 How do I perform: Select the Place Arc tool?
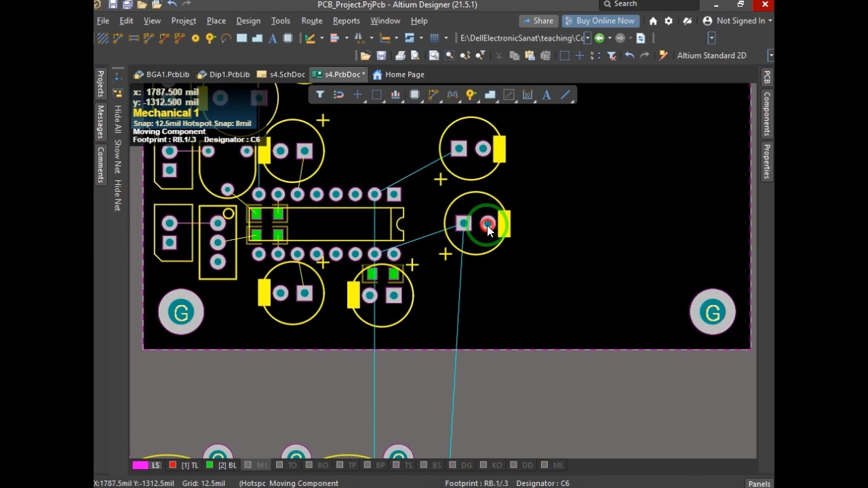226,39
